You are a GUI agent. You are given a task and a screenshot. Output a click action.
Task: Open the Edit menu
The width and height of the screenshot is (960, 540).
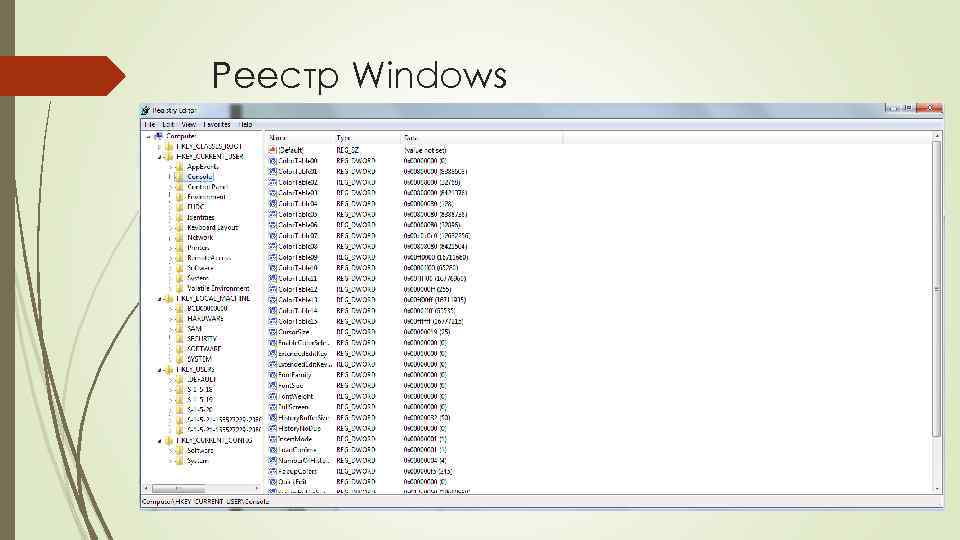(x=168, y=124)
